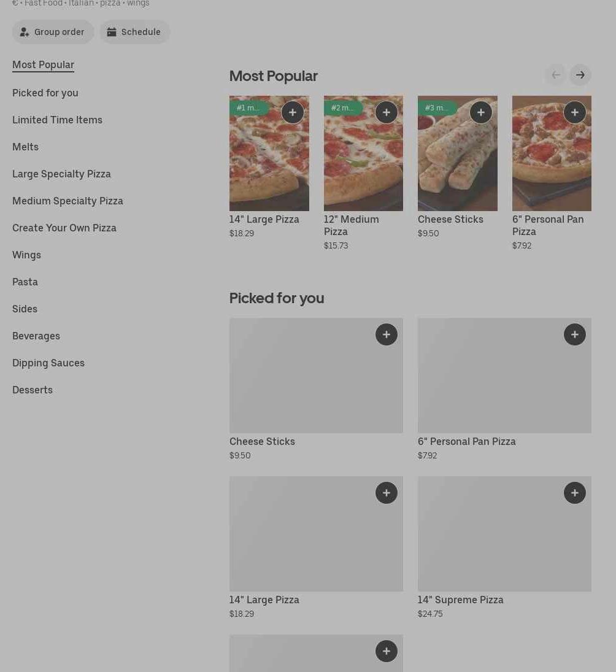Add 6" Personal Pan Pizza under Picked for you

click(575, 334)
